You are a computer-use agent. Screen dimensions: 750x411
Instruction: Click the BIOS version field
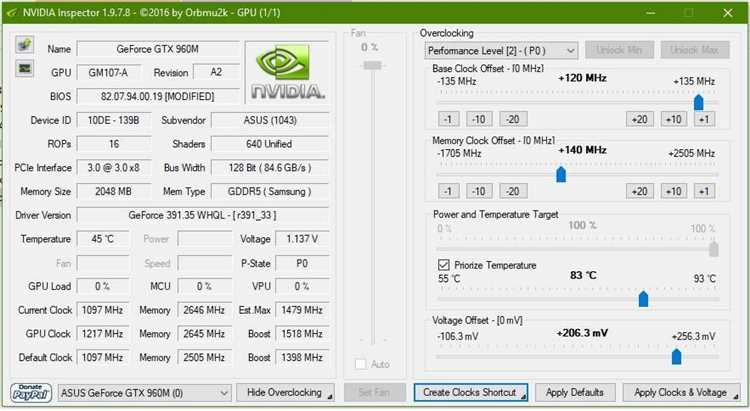[x=158, y=96]
